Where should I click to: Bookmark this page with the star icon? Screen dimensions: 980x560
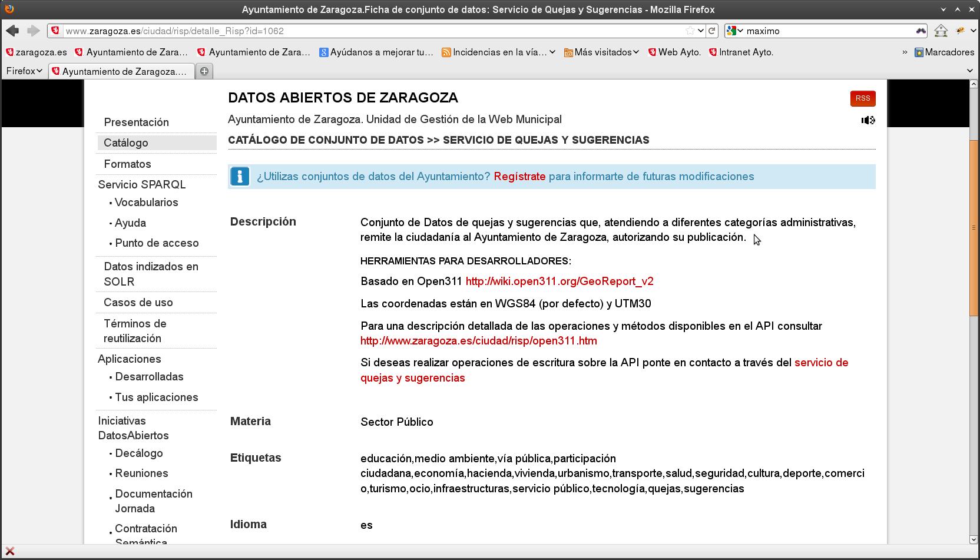tap(690, 31)
